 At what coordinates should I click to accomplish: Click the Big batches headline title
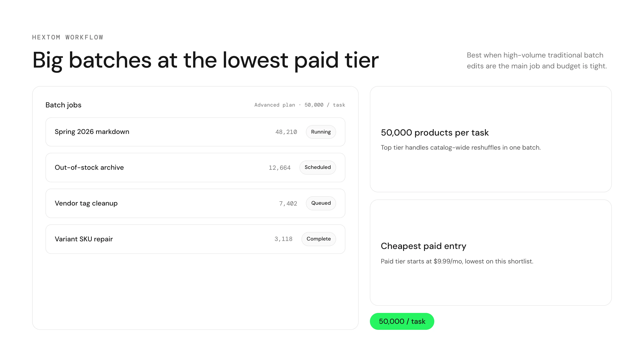point(205,61)
